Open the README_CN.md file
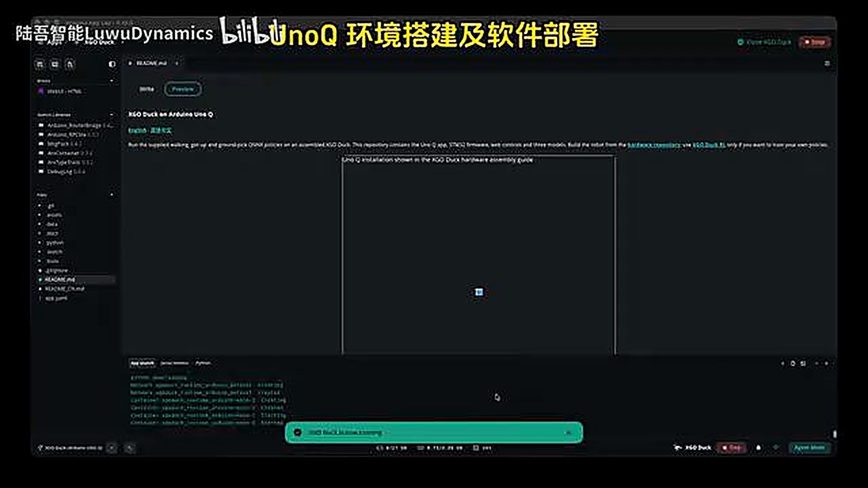The image size is (868, 488). click(61, 289)
